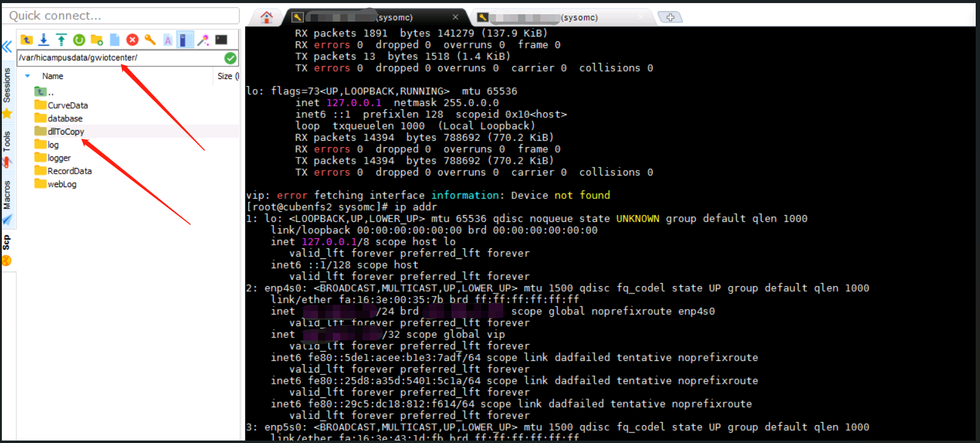Toggle the show hidden files icon

pyautogui.click(x=185, y=40)
